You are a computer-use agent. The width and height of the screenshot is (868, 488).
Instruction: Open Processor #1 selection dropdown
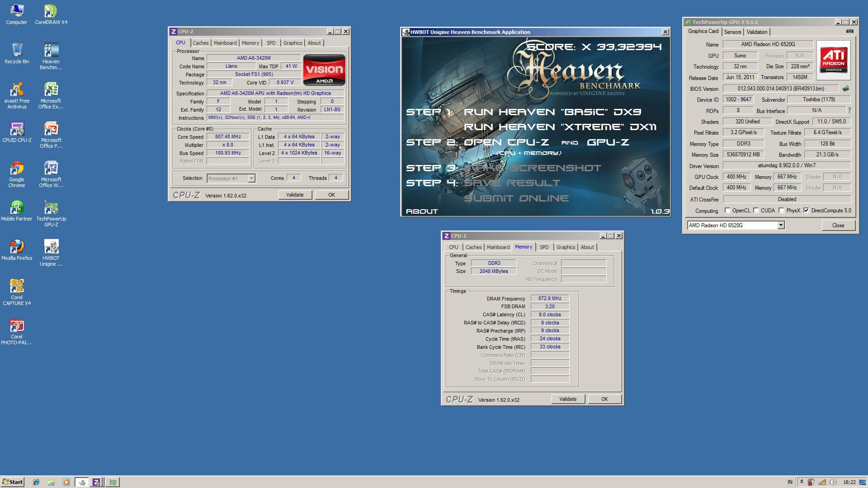click(251, 178)
